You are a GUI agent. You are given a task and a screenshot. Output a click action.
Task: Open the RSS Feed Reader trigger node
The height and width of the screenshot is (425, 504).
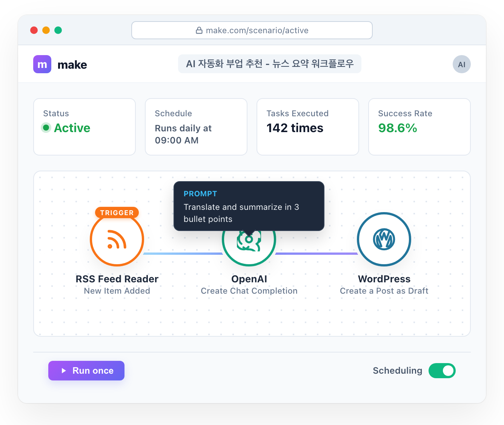pyautogui.click(x=117, y=239)
